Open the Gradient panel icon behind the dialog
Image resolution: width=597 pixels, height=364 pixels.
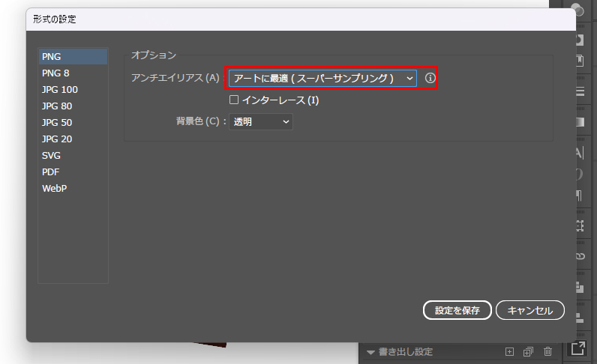pos(580,122)
